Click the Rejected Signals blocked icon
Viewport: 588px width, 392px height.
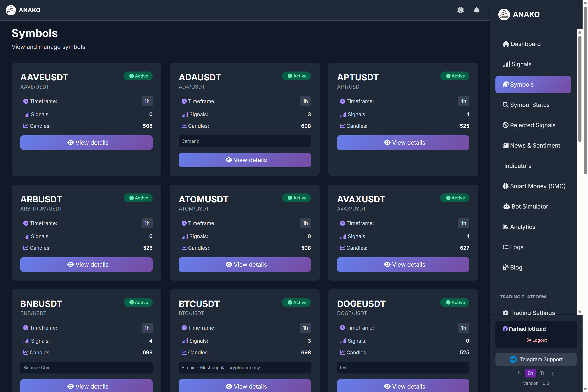click(506, 125)
